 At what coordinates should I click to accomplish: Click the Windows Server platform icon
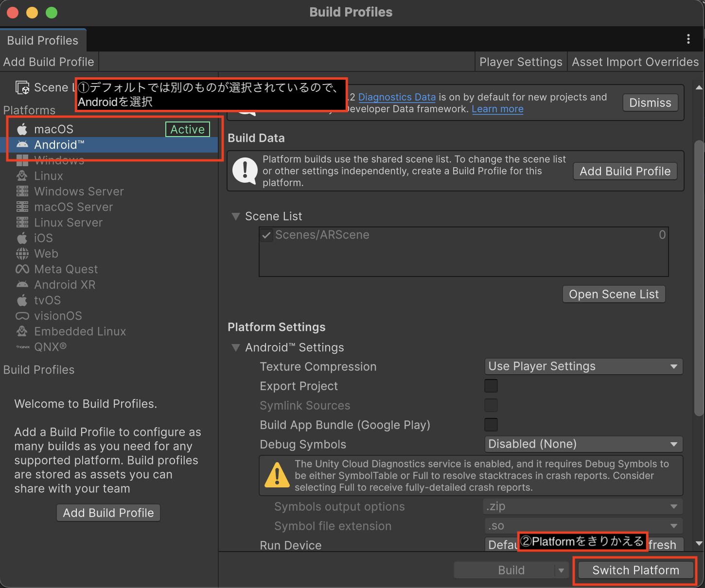point(22,191)
